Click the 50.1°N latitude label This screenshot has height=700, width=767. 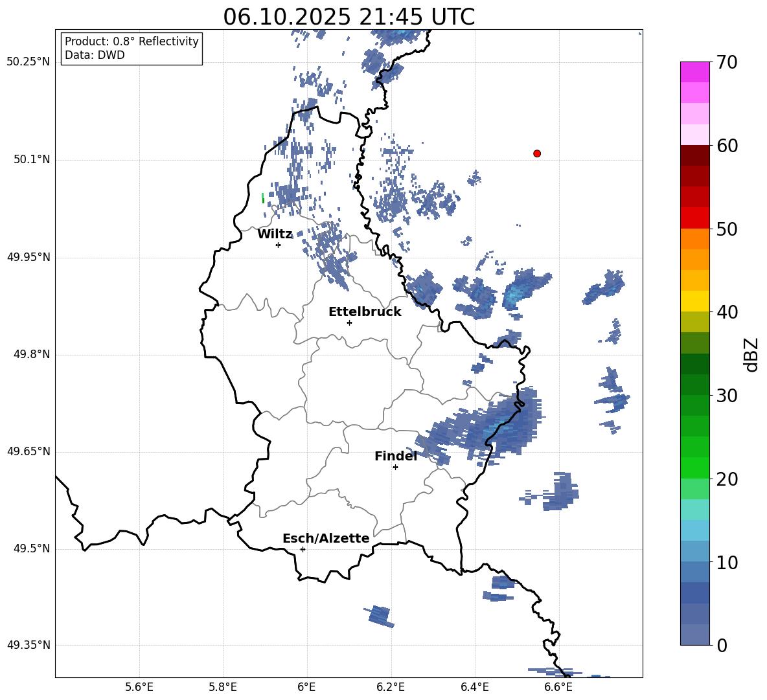[x=32, y=160]
